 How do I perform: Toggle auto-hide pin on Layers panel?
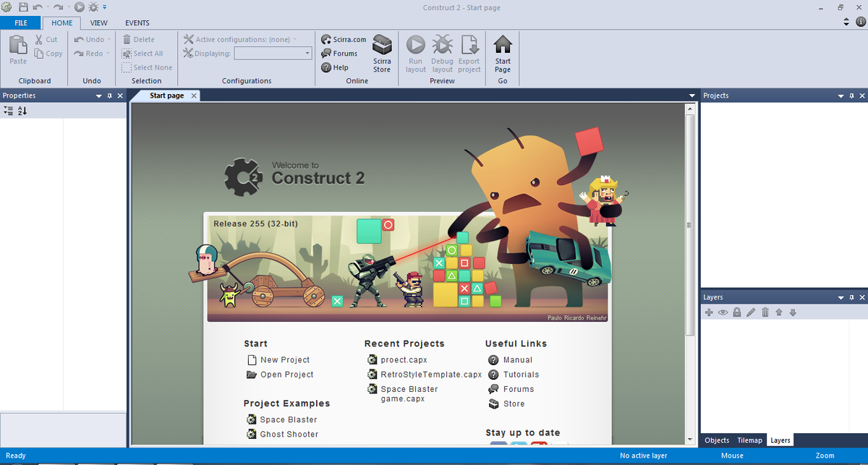coord(851,297)
